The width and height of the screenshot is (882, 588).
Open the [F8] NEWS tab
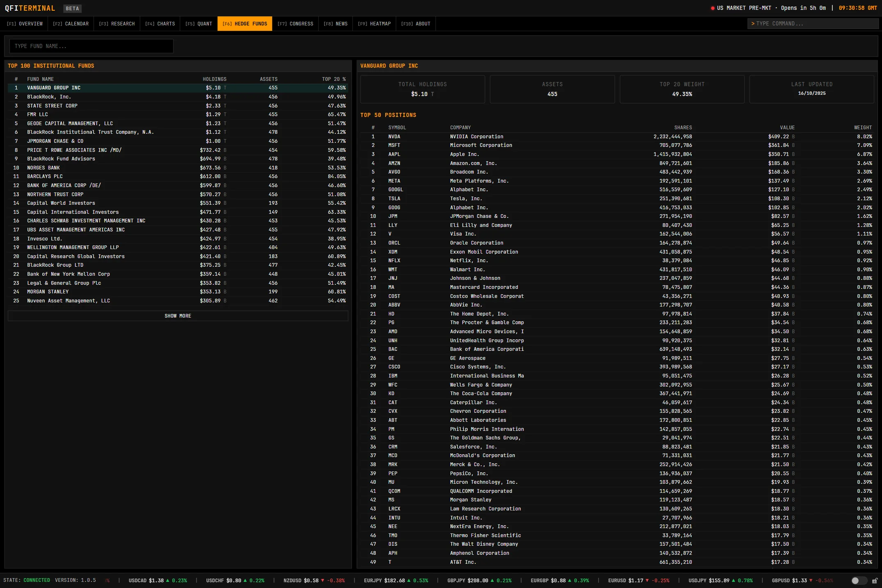[x=335, y=23]
